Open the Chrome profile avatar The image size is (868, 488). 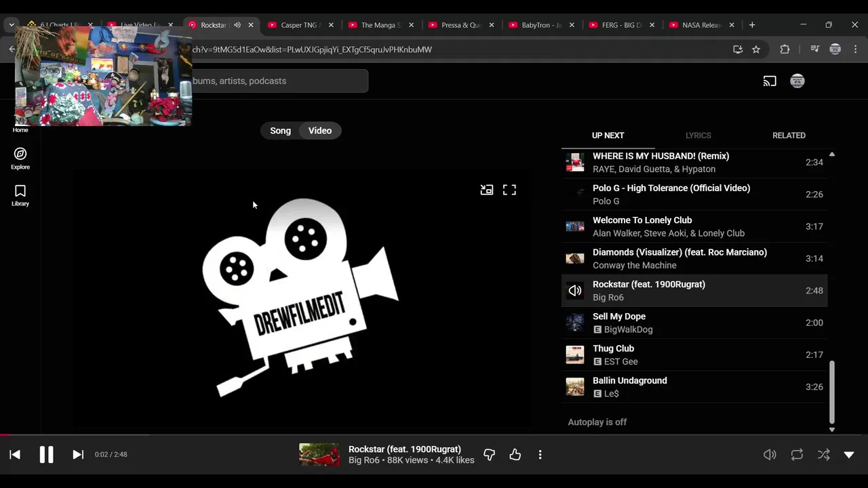click(835, 49)
